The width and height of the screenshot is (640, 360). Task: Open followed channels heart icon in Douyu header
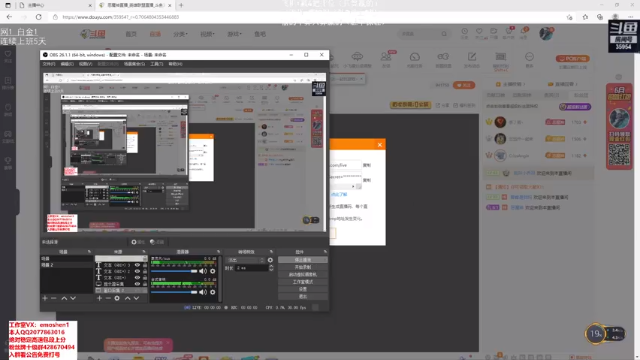tap(479, 31)
